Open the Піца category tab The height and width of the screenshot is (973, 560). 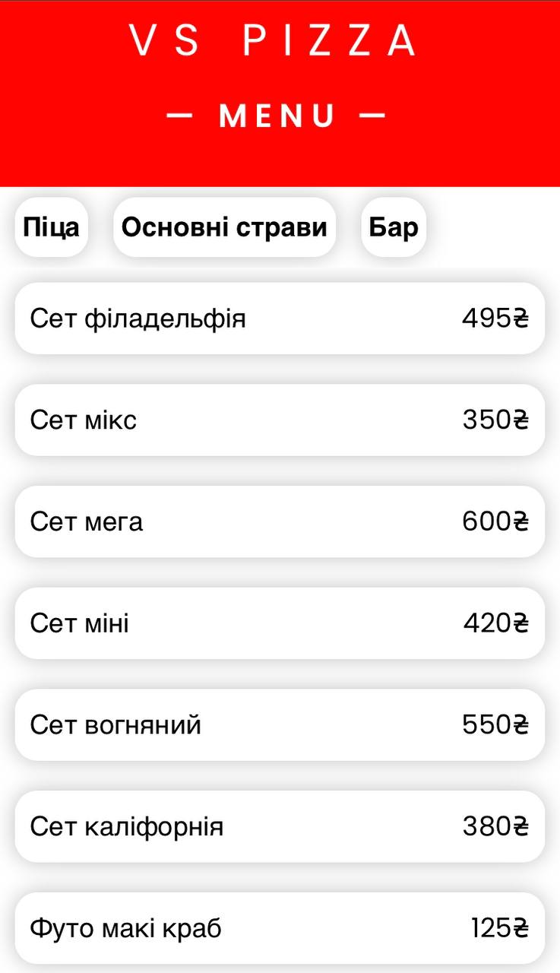tap(51, 227)
